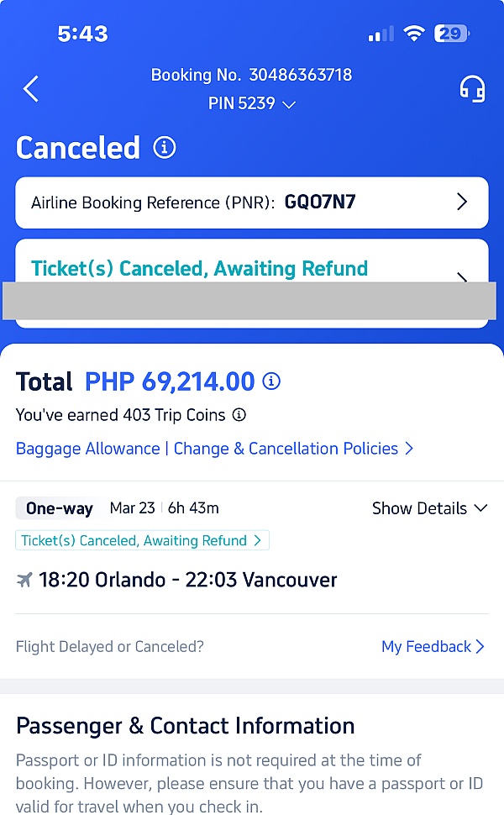Screen dimensions: 504x815
Task: Tap the Ticket(s) Canceled refund status tag
Action: pos(142,540)
